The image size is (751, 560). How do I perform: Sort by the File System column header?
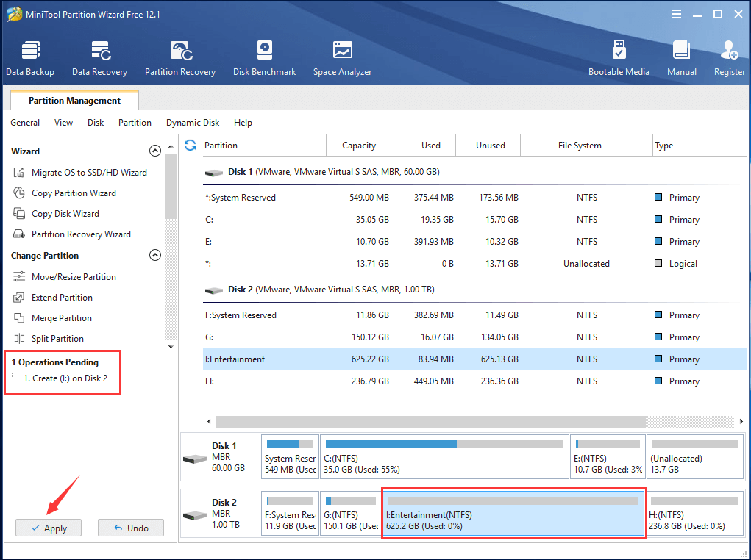pos(587,145)
